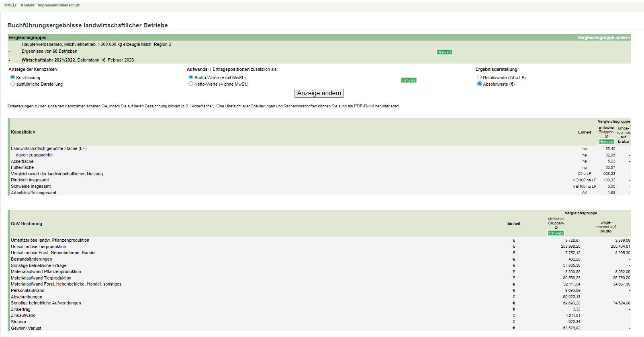Image resolution: width=644 pixels, height=337 pixels.
Task: Open explanation for Rindvieh insgesamt
Action: pos(30,180)
